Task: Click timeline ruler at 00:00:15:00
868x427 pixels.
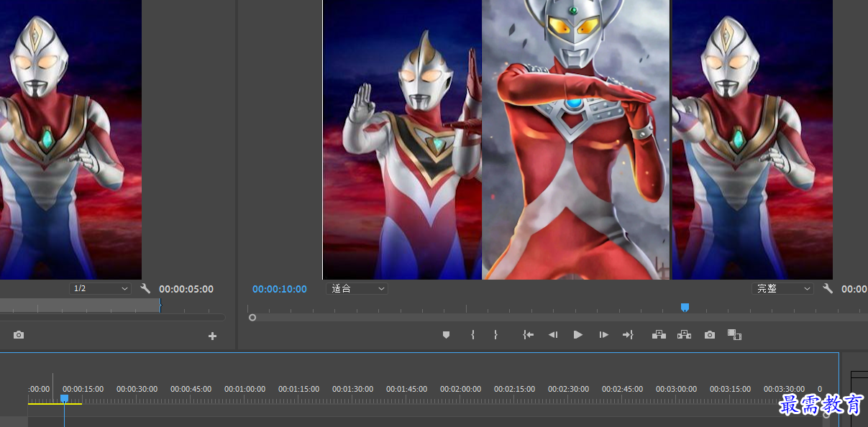Action: 83,389
